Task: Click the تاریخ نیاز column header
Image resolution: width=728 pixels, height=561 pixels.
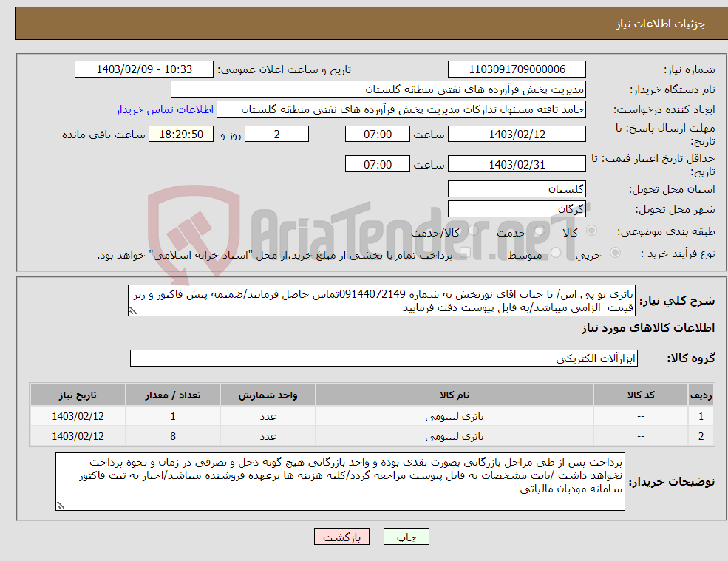Action: (78, 395)
